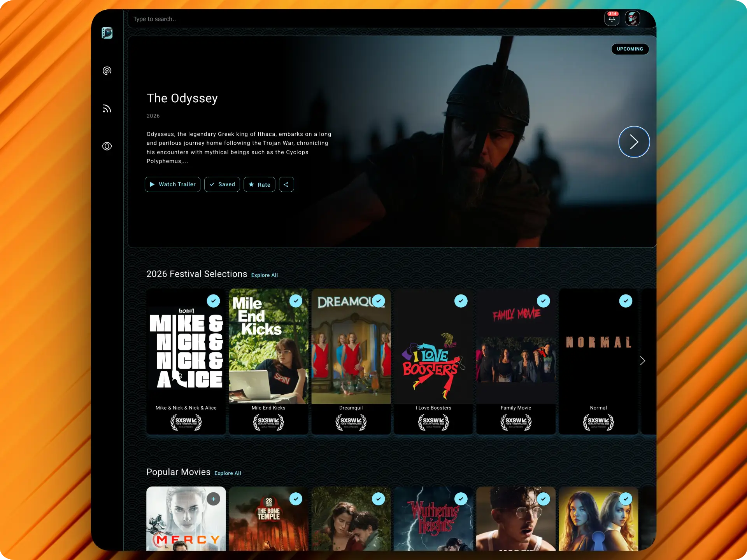Advance the hero banner with the right arrow

[633, 142]
